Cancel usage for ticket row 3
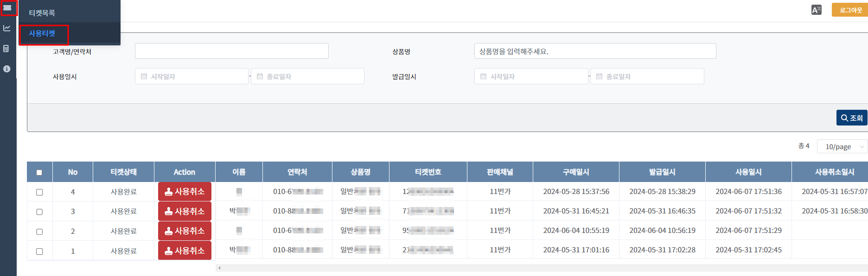Image resolution: width=868 pixels, height=276 pixels. point(185,211)
